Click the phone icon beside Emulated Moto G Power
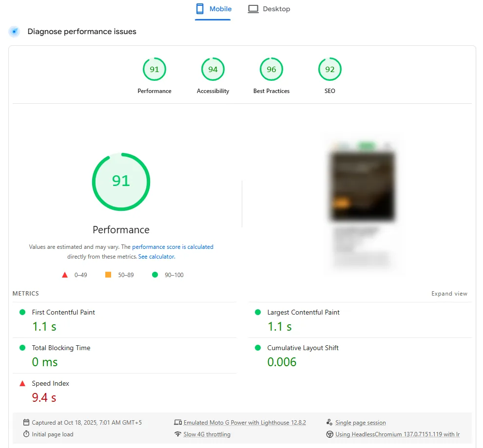The image size is (483, 448). 179,422
